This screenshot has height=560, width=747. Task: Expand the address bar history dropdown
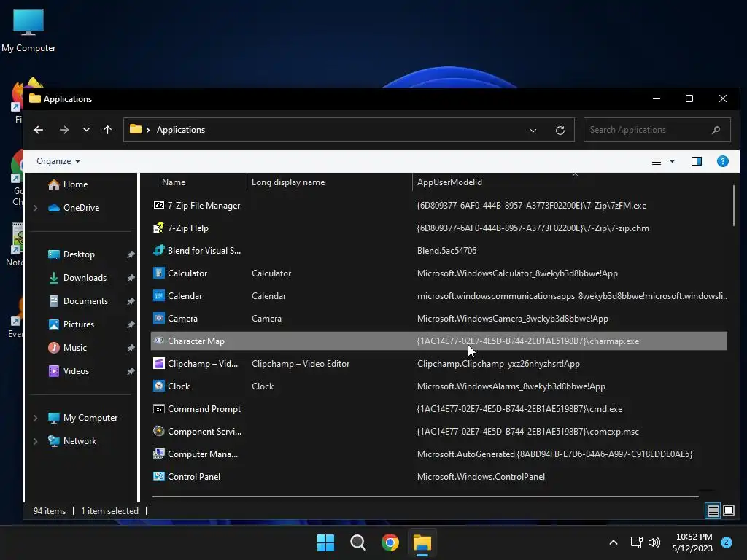point(533,130)
